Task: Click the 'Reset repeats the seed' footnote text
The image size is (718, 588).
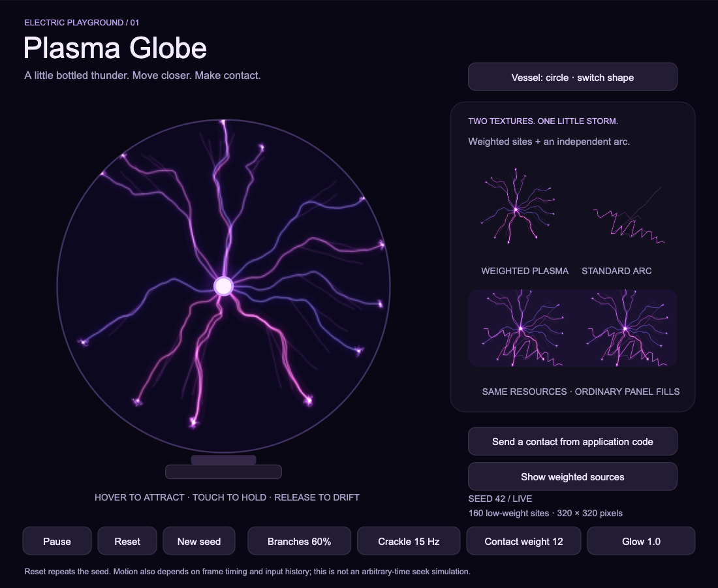Action: point(247,572)
